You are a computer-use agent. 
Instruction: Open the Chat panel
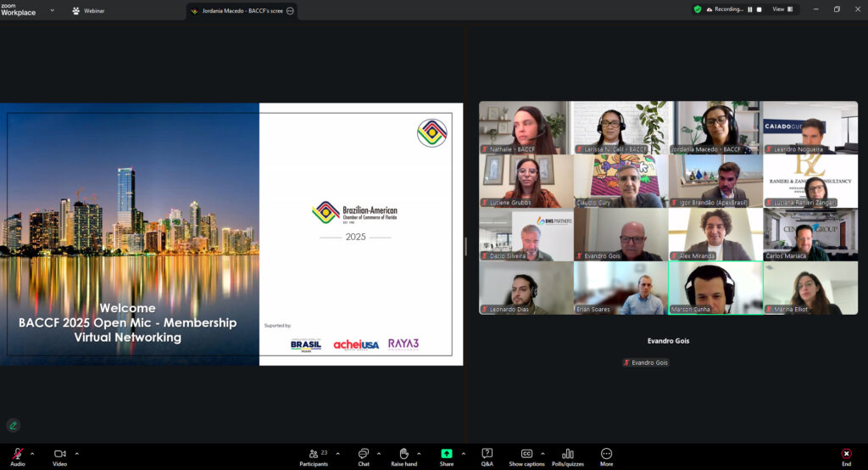(364, 454)
